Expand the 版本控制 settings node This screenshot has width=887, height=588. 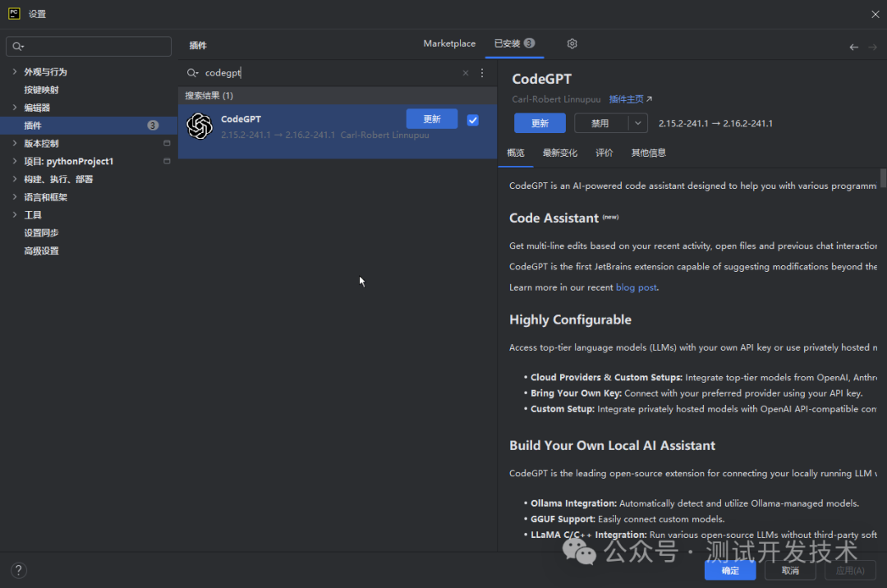point(15,143)
